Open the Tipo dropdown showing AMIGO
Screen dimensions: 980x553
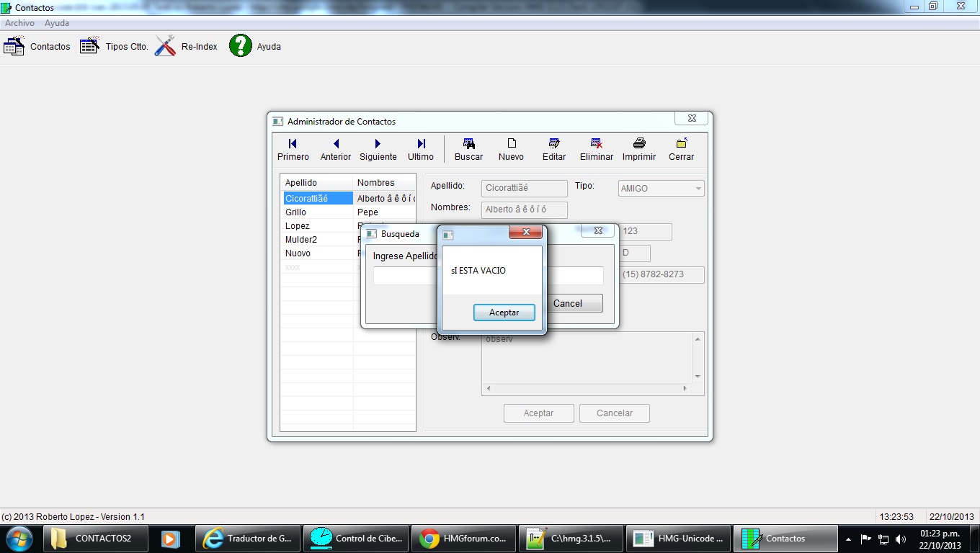[661, 189]
